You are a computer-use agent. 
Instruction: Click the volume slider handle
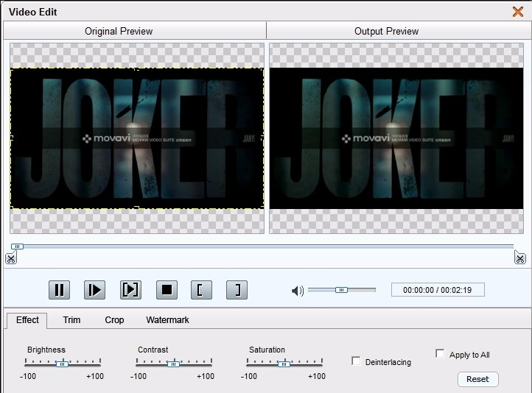[x=341, y=290]
